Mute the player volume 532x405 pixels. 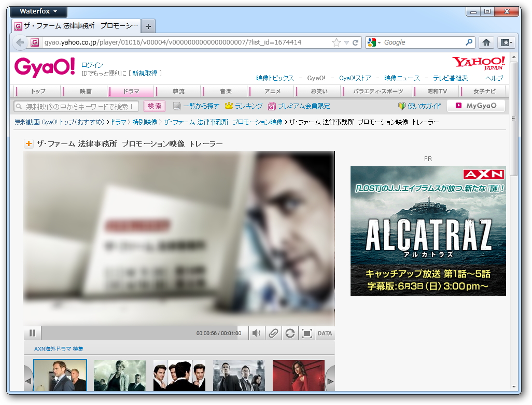pyautogui.click(x=256, y=333)
